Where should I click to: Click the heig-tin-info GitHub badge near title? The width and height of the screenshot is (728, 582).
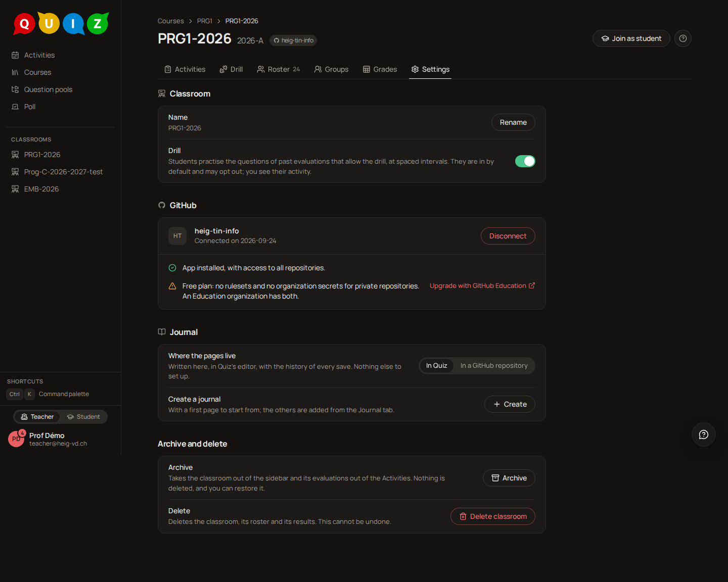[x=293, y=40]
